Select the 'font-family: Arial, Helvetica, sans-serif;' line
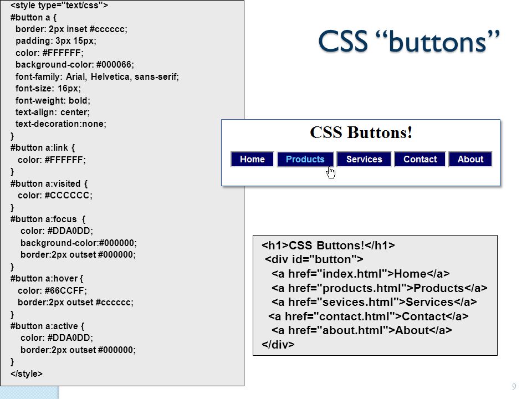532x399 pixels. (97, 76)
